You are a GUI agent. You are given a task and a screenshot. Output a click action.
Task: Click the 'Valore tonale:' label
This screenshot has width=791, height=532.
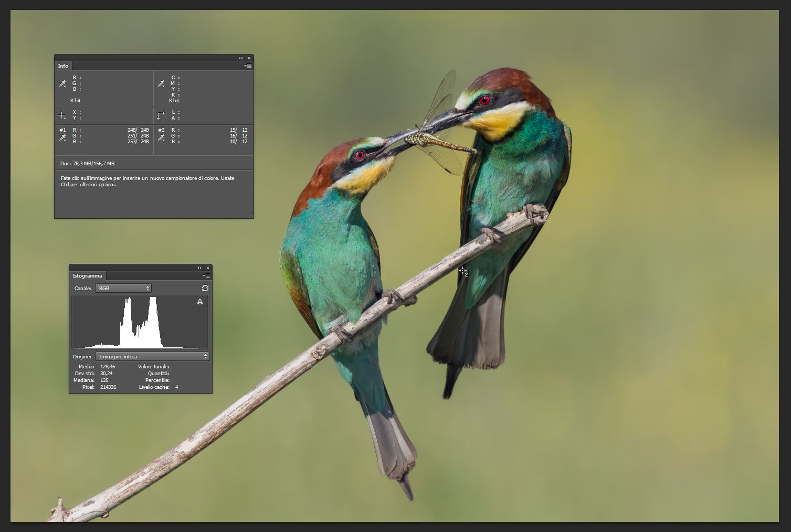click(x=153, y=367)
